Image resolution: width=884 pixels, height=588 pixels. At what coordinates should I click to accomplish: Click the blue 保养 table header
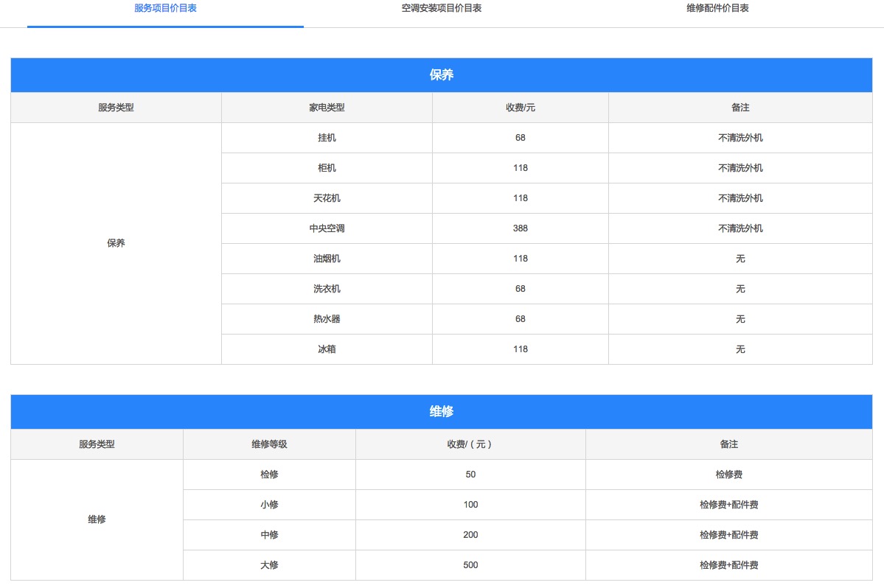[x=441, y=75]
